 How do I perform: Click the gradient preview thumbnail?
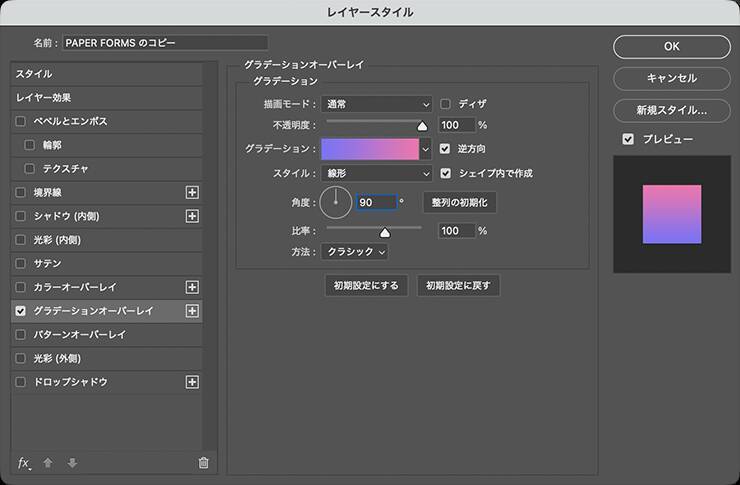(x=672, y=214)
